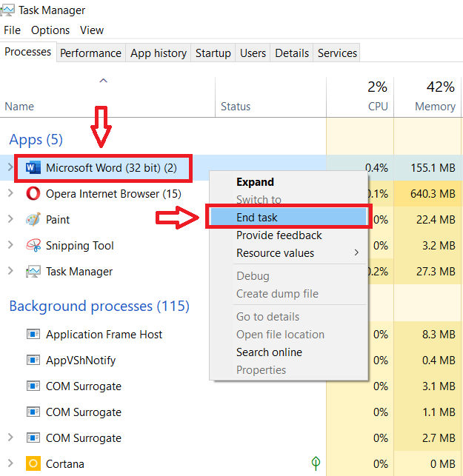
Task: Click the Application Frame Host icon
Action: (x=33, y=334)
